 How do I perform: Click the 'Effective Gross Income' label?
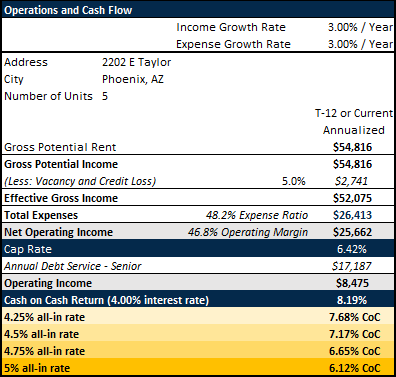click(61, 198)
